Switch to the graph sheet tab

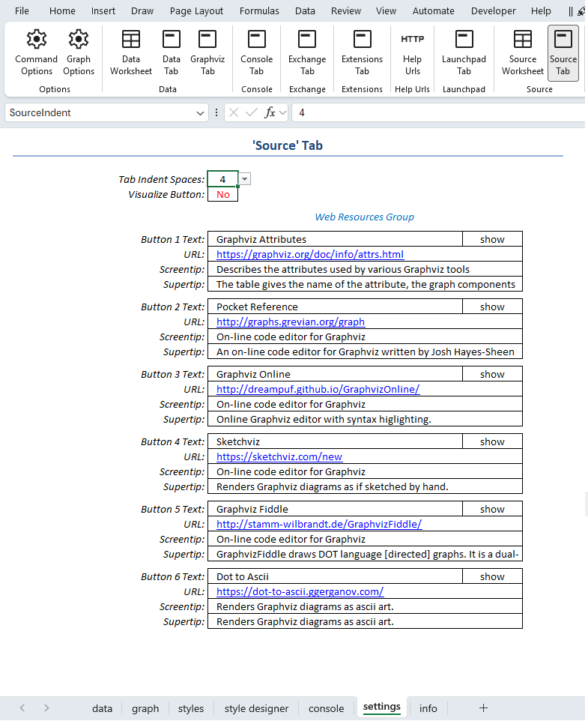pos(145,708)
